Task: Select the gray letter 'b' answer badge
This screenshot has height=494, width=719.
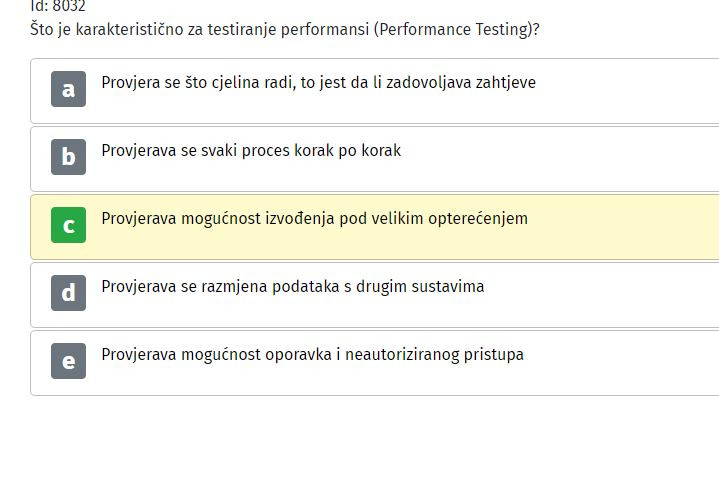Action: click(x=68, y=157)
